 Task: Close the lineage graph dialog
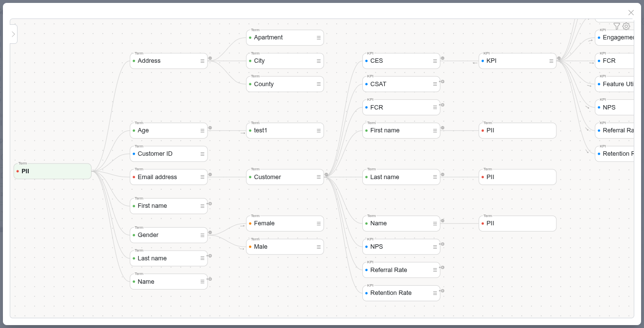631,13
